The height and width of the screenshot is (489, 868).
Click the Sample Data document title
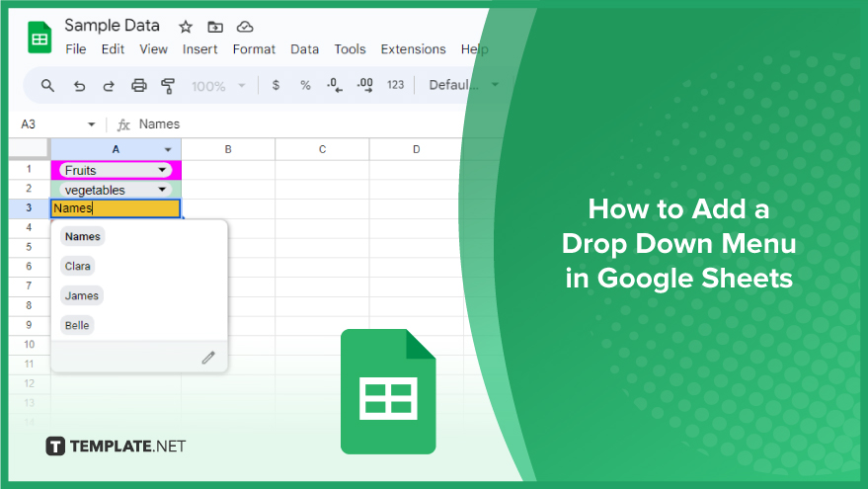(112, 26)
